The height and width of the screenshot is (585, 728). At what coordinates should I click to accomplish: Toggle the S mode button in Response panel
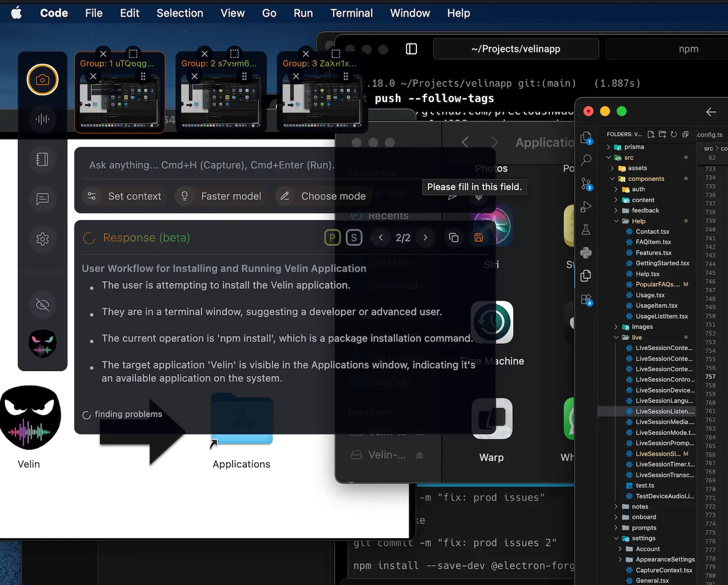354,237
